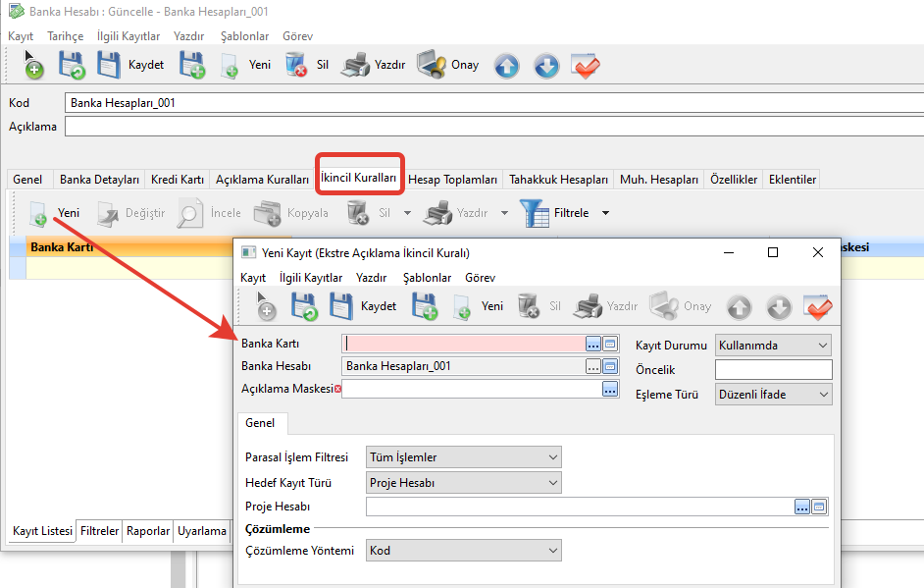Open the İlgili Kayıtlar menu in main window
Image resolution: width=924 pixels, height=588 pixels.
(128, 35)
